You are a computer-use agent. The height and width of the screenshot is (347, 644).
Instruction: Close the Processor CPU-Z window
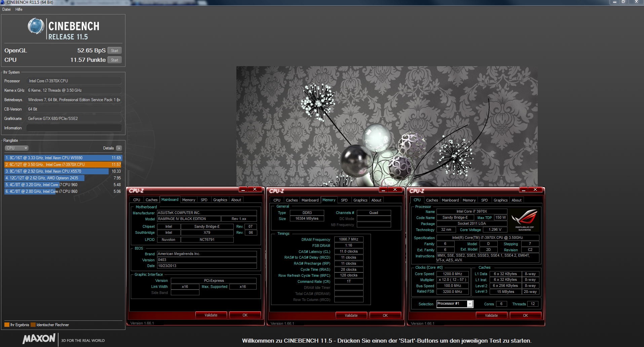(535, 190)
